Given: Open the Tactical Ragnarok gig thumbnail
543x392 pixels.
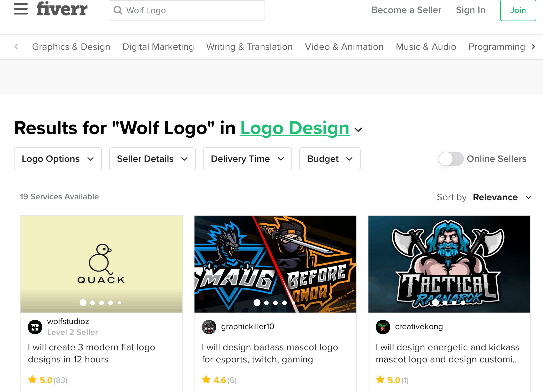Looking at the screenshot, I should pyautogui.click(x=449, y=264).
